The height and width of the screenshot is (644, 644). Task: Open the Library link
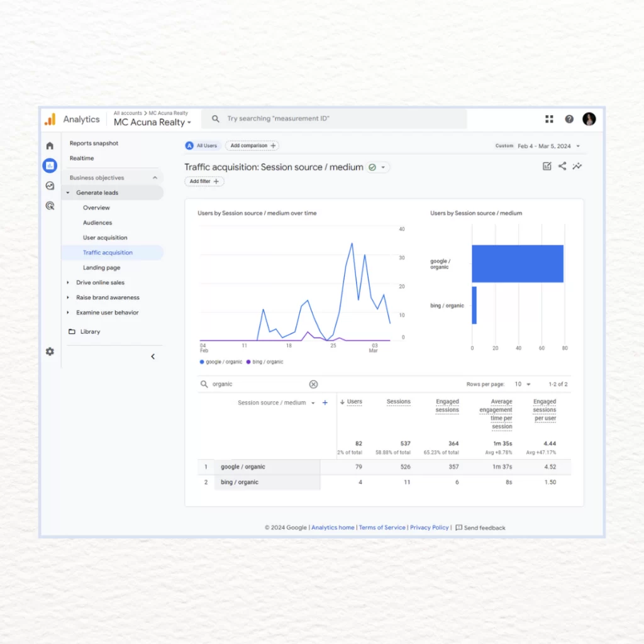[91, 331]
